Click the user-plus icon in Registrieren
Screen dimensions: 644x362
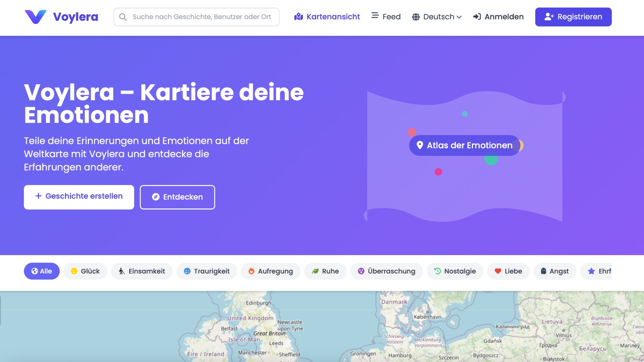(549, 17)
